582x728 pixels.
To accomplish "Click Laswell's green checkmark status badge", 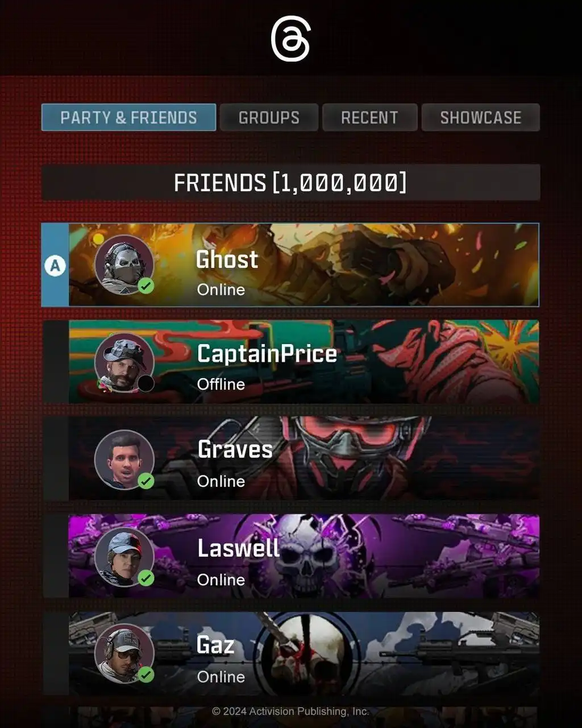I will [146, 578].
